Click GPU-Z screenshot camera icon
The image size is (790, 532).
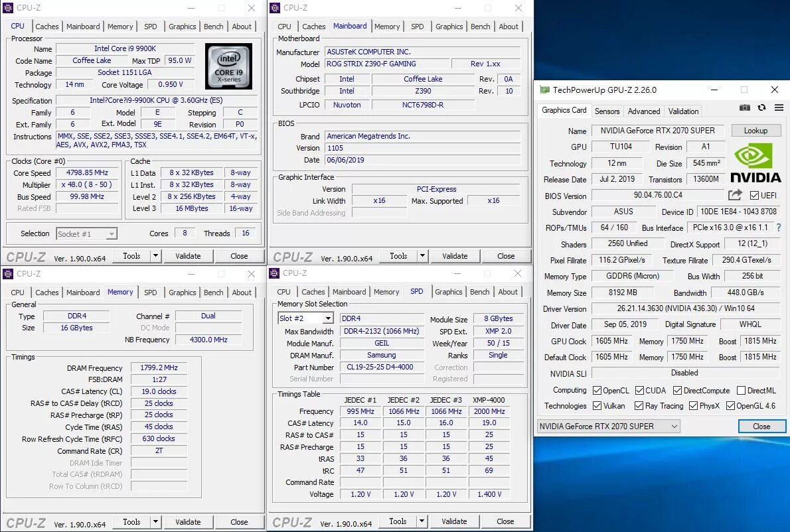point(745,107)
